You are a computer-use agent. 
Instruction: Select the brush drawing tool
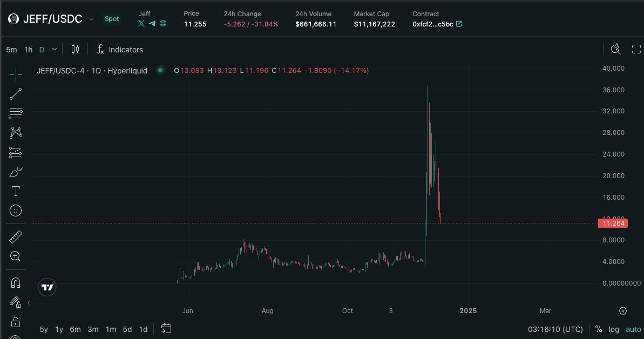click(x=16, y=172)
